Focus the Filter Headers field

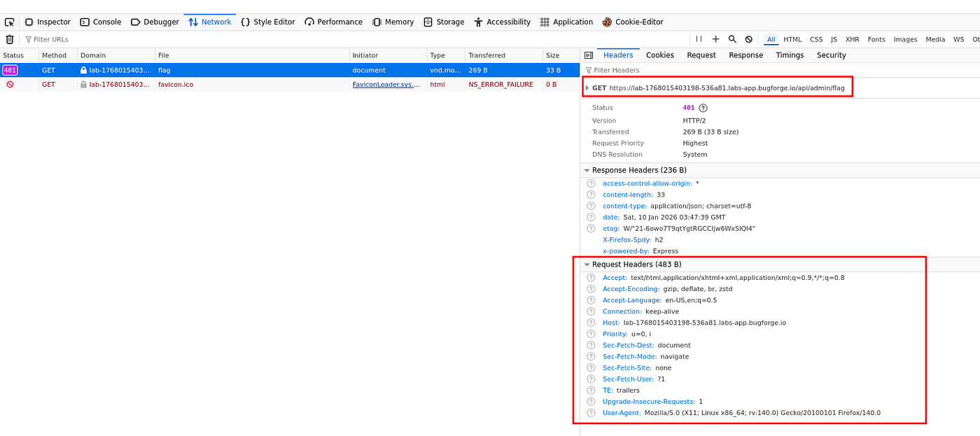(780, 70)
